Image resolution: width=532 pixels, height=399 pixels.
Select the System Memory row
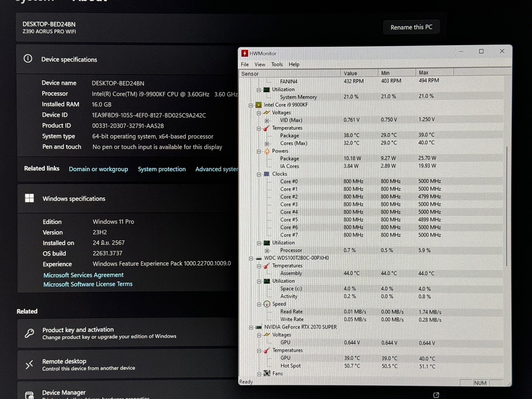371,97
